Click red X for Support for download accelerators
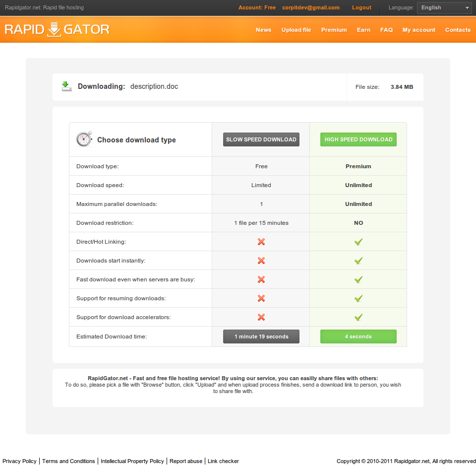Viewport: 476px width, 470px height. pos(261,317)
